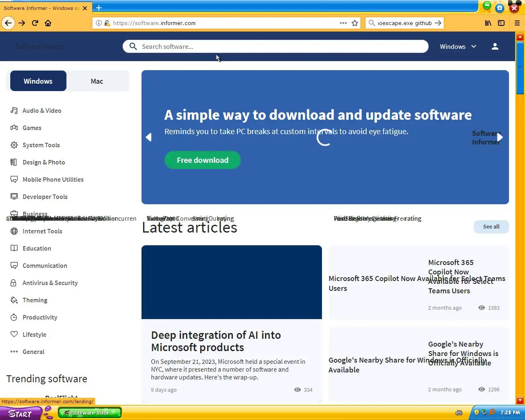Open the browser home page
This screenshot has width=525, height=420.
(48, 23)
